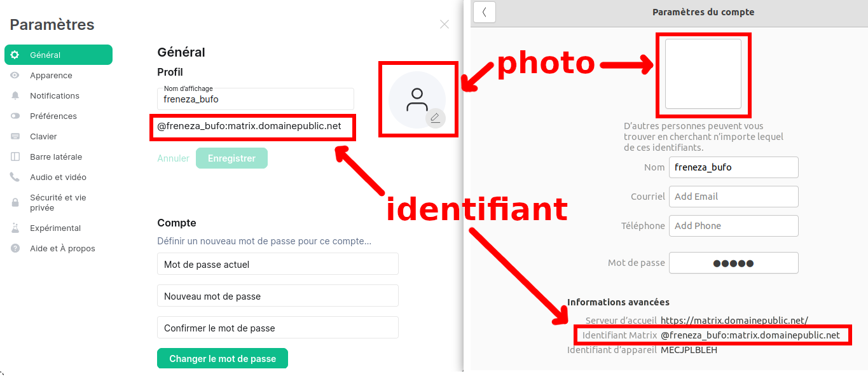Click the Apparence eye icon
Viewport: 868px width, 376px height.
coord(15,75)
